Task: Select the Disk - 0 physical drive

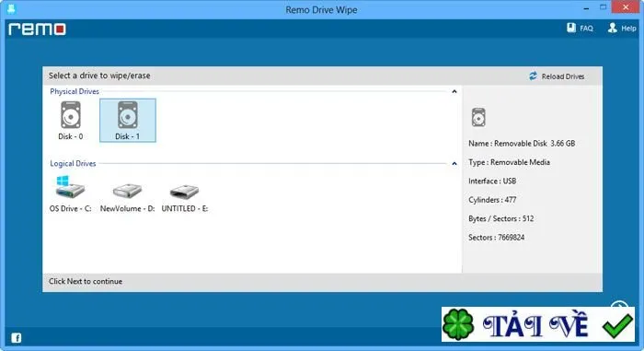Action: tap(71, 121)
